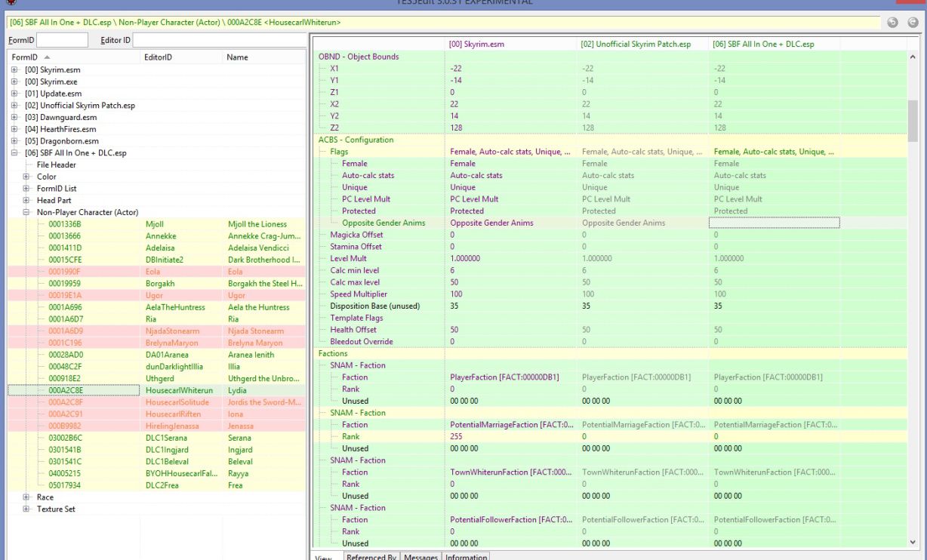Select the File Header tree item

[x=57, y=165]
